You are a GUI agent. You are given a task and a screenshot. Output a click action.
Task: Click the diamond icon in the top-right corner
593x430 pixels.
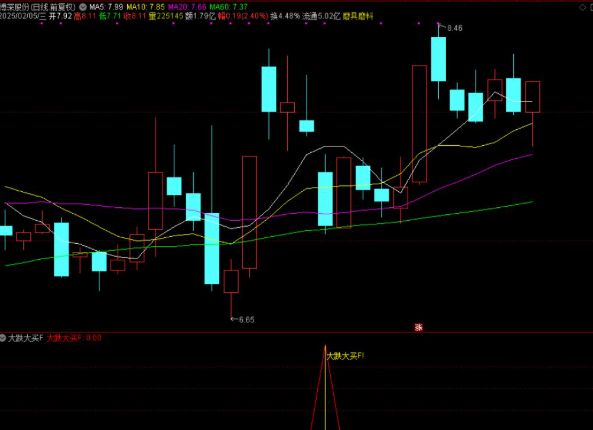[x=582, y=7]
